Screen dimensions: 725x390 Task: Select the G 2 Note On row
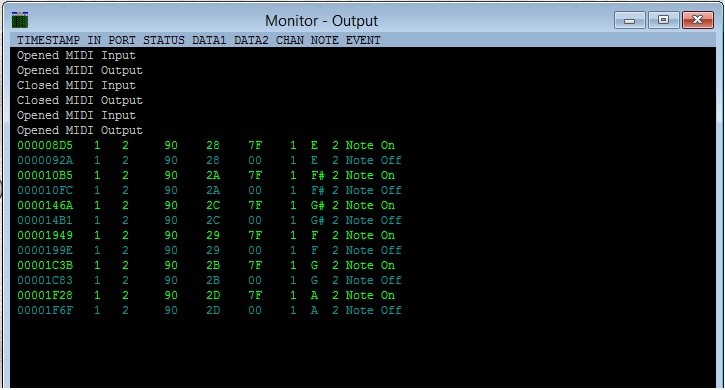[206, 265]
